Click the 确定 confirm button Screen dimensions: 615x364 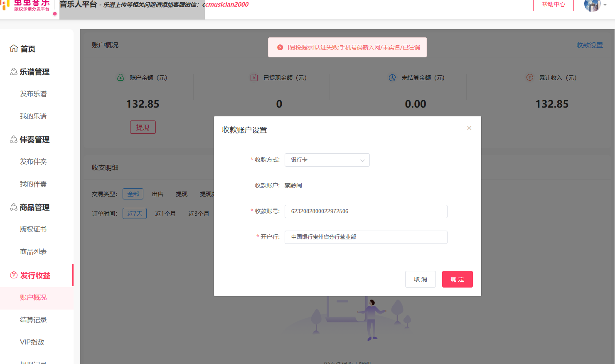click(x=458, y=279)
